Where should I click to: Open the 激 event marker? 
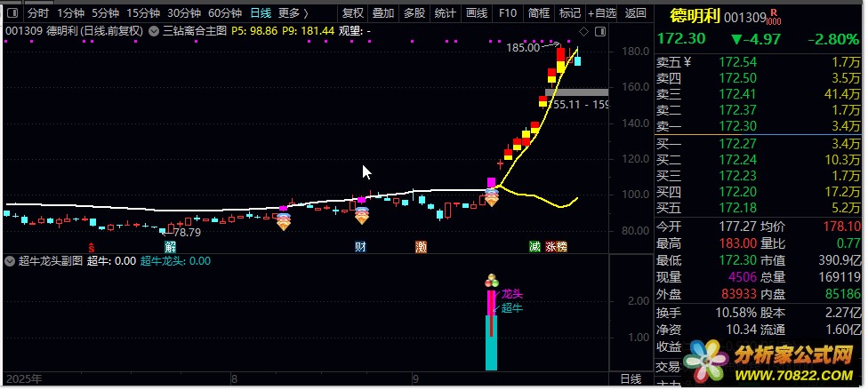tap(422, 246)
